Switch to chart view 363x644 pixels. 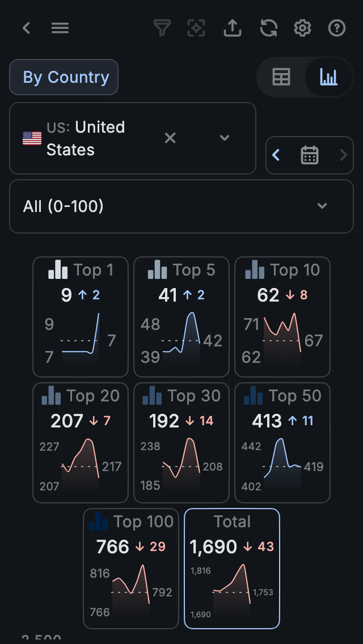point(328,77)
